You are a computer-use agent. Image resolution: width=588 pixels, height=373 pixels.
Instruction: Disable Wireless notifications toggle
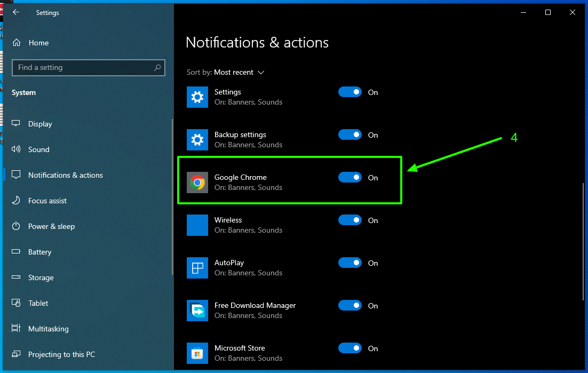[350, 220]
